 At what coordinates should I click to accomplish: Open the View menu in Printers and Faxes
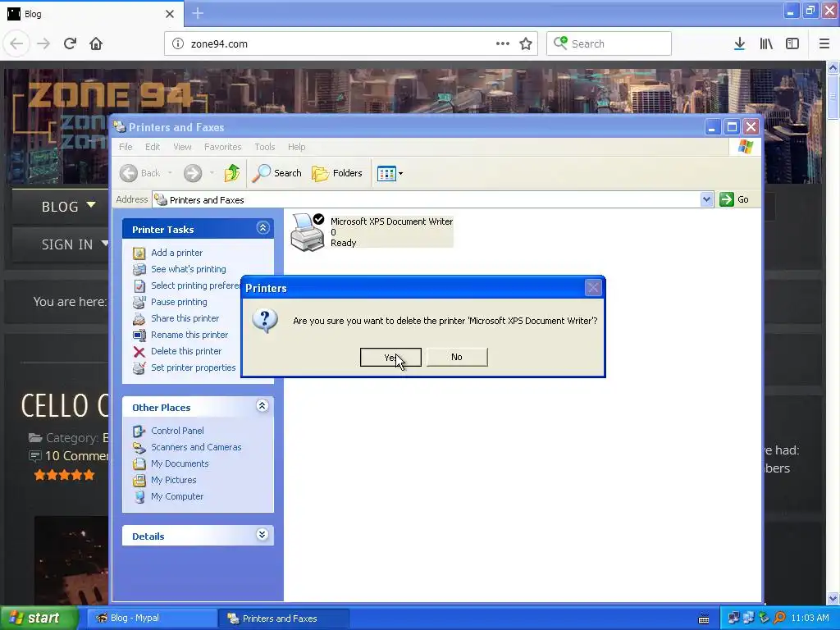coord(182,147)
